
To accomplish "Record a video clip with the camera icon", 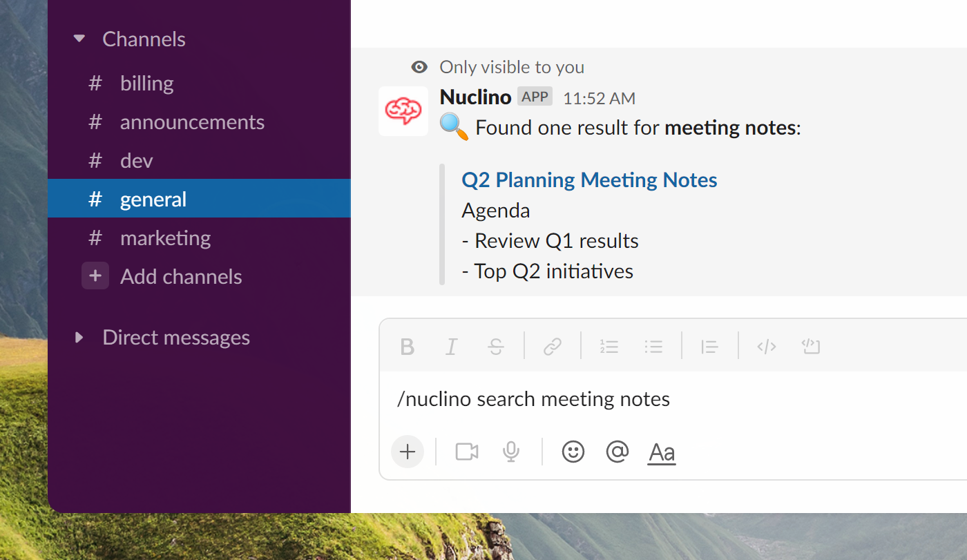I will (x=467, y=452).
